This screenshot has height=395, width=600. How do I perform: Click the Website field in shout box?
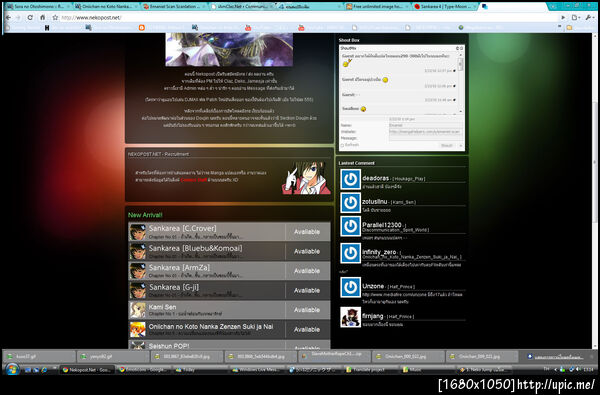[426, 131]
